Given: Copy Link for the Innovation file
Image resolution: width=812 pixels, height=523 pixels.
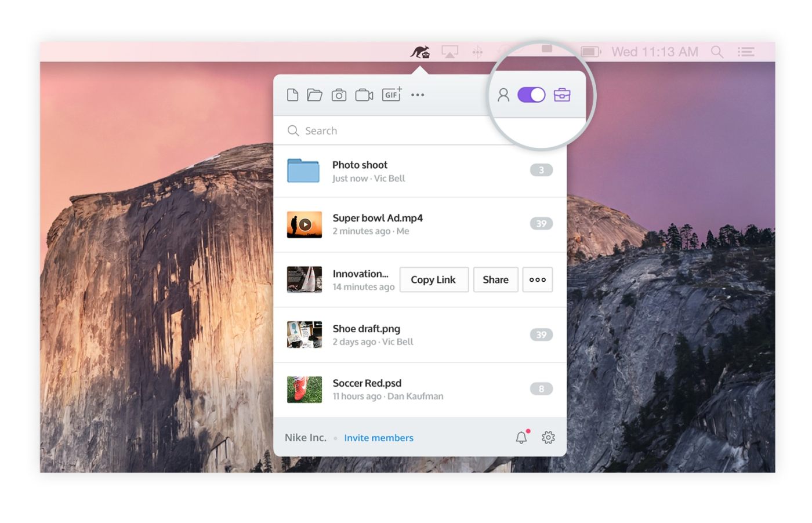Looking at the screenshot, I should click(433, 279).
